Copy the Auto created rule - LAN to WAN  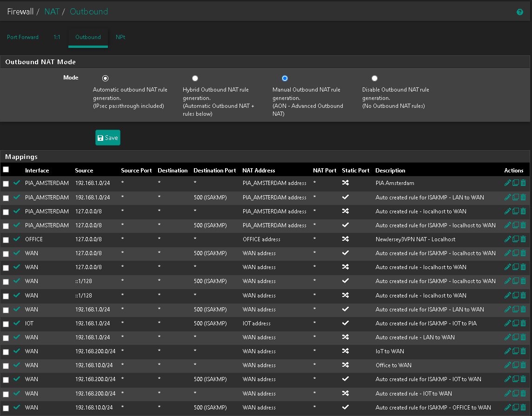[x=515, y=337]
